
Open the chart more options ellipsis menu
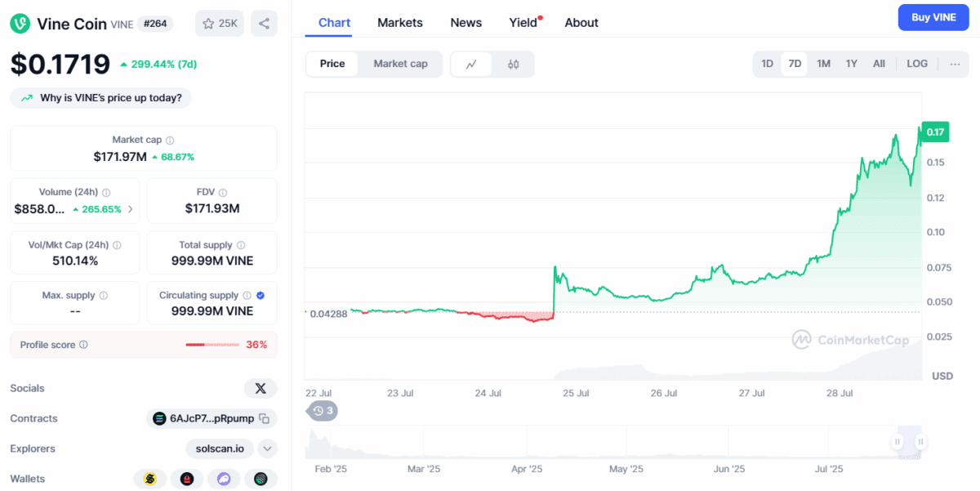955,64
